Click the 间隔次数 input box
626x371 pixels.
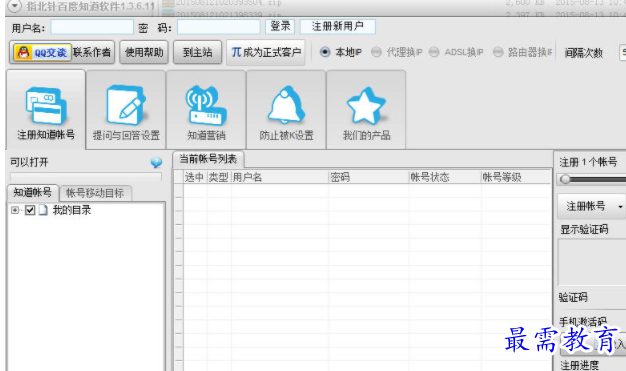click(622, 53)
